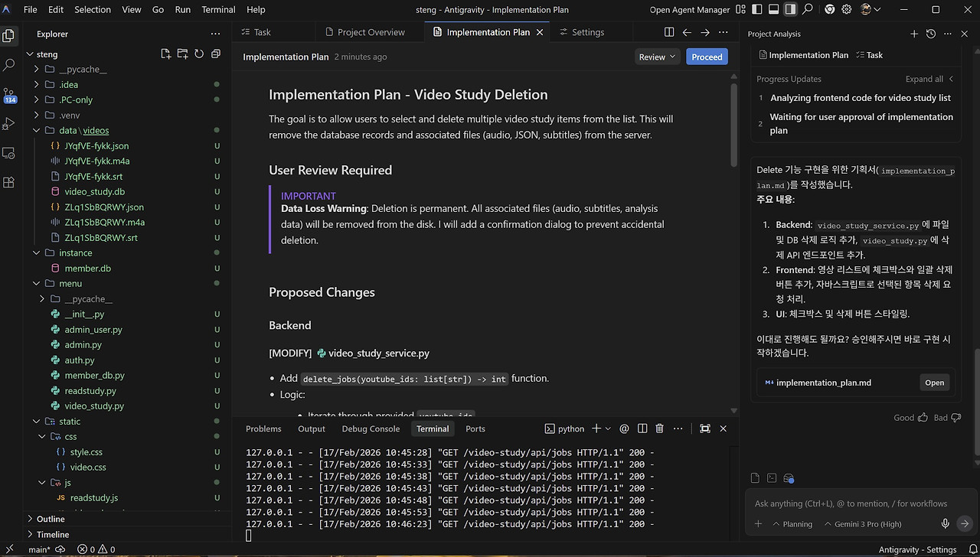Open Source Control with 134 changes badge

pos(9,95)
